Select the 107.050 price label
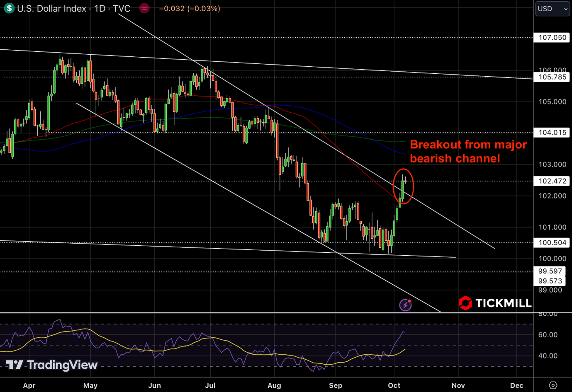This screenshot has height=392, width=572. tap(552, 38)
